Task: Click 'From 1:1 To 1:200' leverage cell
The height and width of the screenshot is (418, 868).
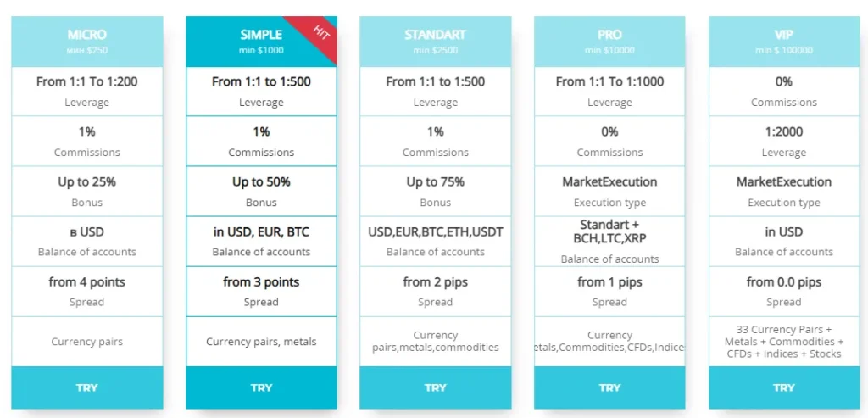Action: [x=86, y=91]
